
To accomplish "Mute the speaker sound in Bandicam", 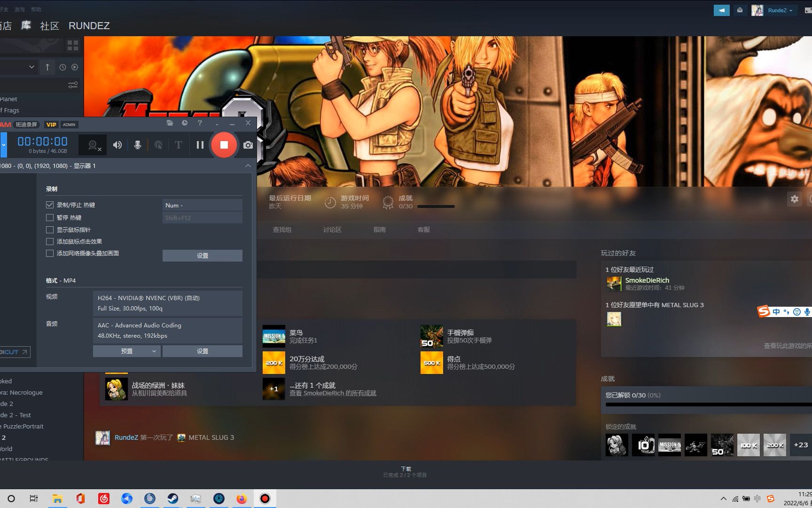I will click(x=117, y=145).
